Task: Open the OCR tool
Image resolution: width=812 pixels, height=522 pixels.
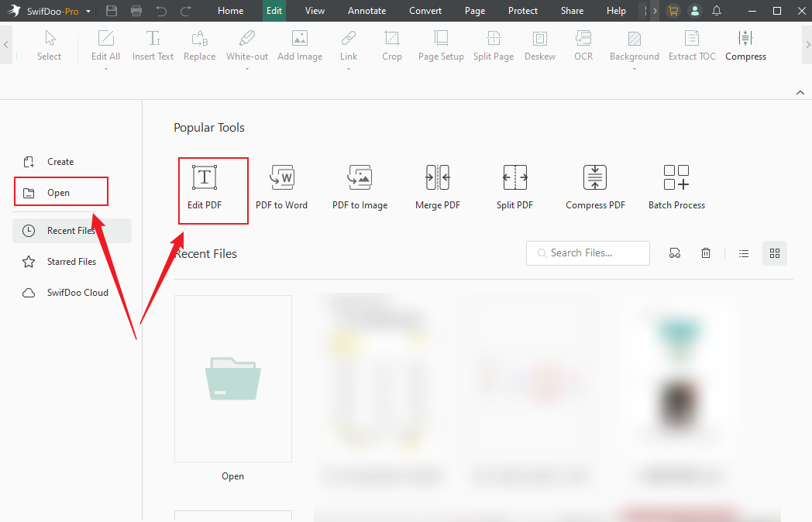Action: pyautogui.click(x=583, y=46)
